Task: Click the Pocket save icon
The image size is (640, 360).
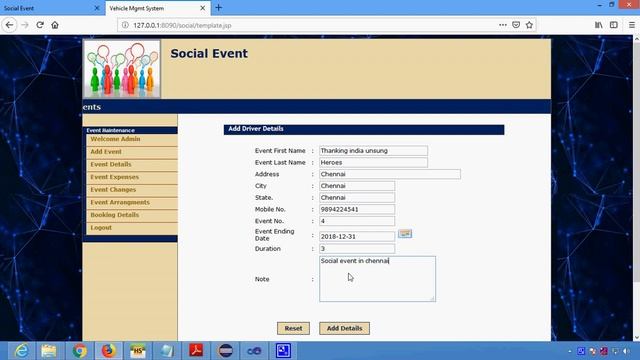Action: coord(516,25)
